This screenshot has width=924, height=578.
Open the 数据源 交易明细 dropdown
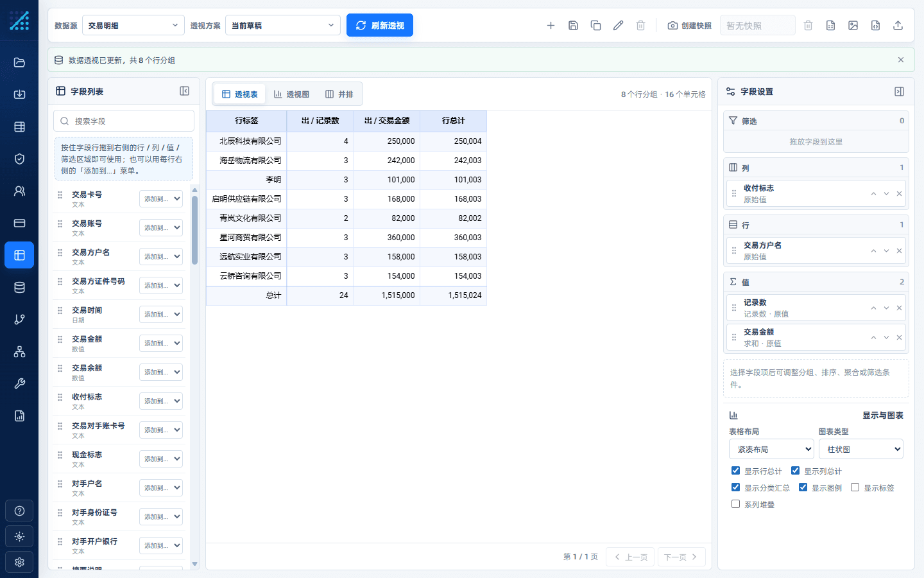[133, 26]
